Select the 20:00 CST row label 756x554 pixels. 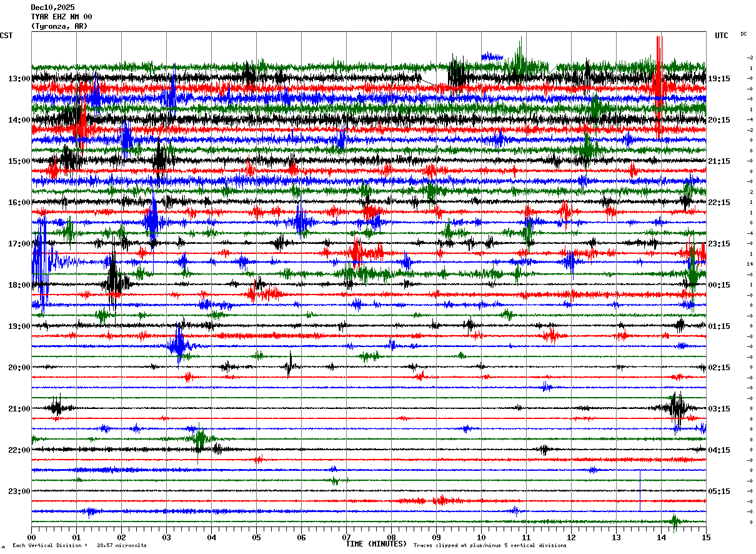coord(19,368)
